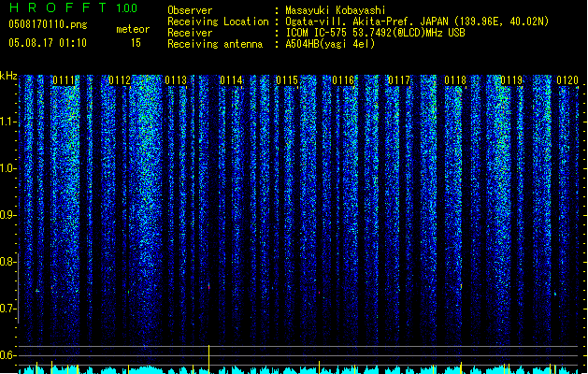The image size is (588, 374).
Task: Click the tall yellow meteor spike after 0113
Action: click(x=208, y=359)
